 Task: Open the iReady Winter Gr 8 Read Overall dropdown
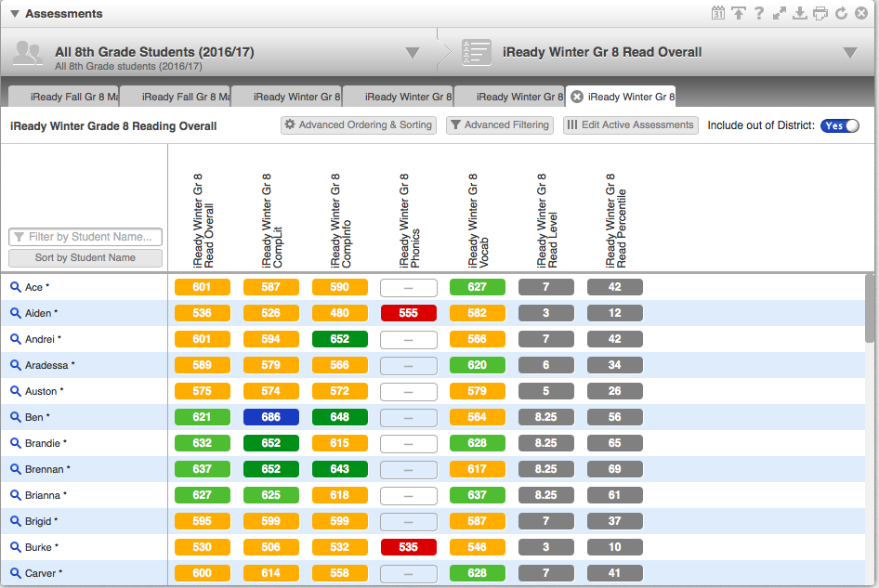850,53
